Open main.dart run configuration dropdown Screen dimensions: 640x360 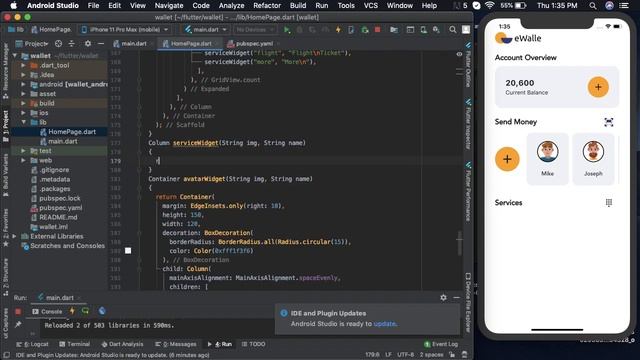point(205,30)
